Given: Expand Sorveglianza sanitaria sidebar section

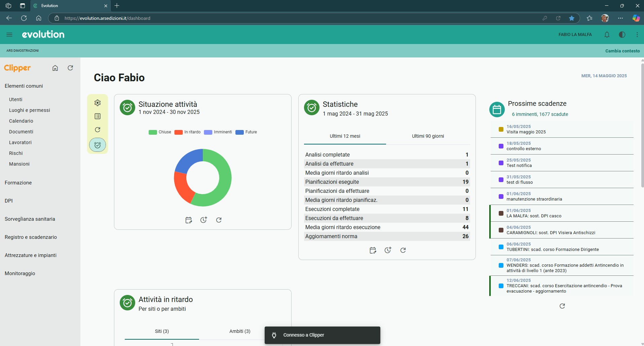Looking at the screenshot, I should point(30,219).
